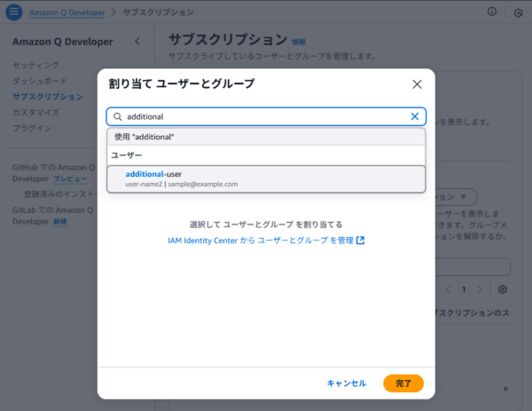
Task: Click the 情報 link beside the title
Action: click(299, 42)
